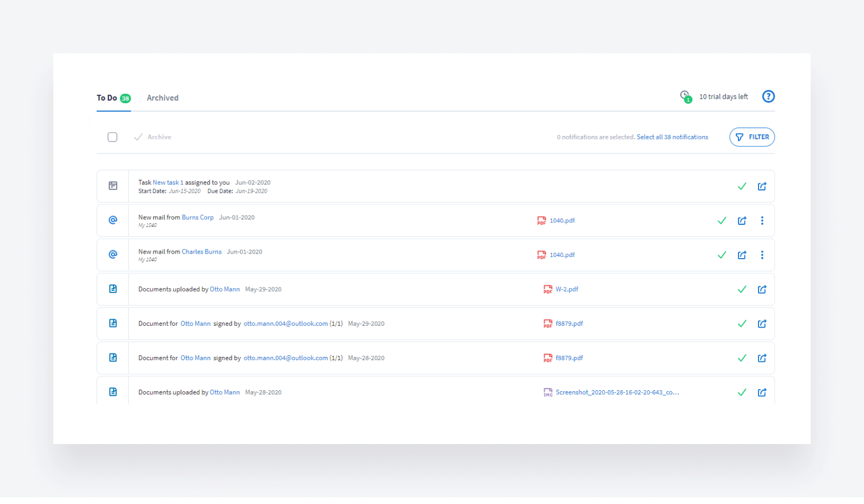Image resolution: width=864 pixels, height=504 pixels.
Task: Mark Charles Burns mail notification as done
Action: pyautogui.click(x=722, y=255)
